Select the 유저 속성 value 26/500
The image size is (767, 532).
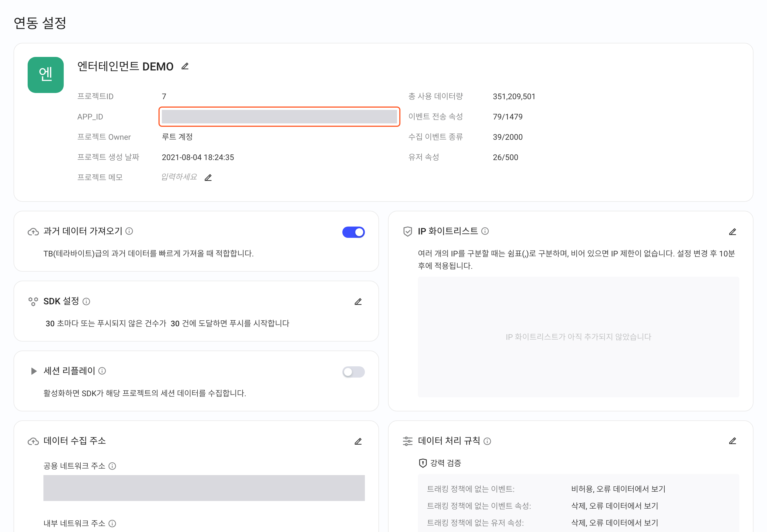505,157
